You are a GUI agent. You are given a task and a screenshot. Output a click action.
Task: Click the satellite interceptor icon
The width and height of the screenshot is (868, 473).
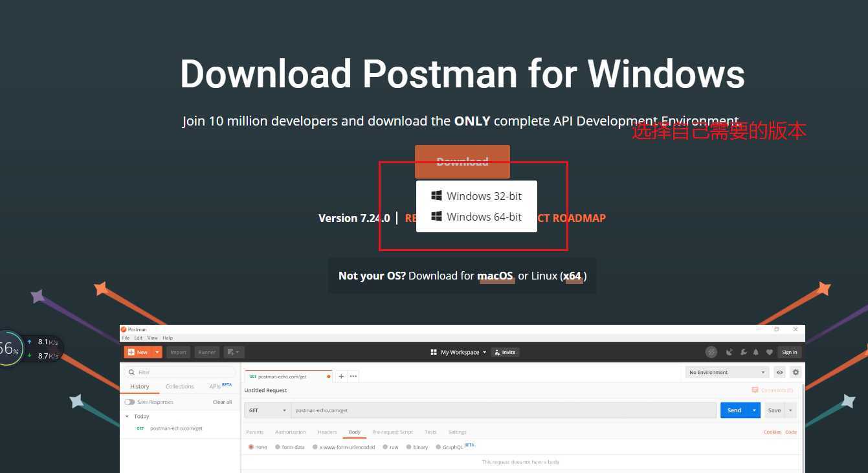click(730, 352)
